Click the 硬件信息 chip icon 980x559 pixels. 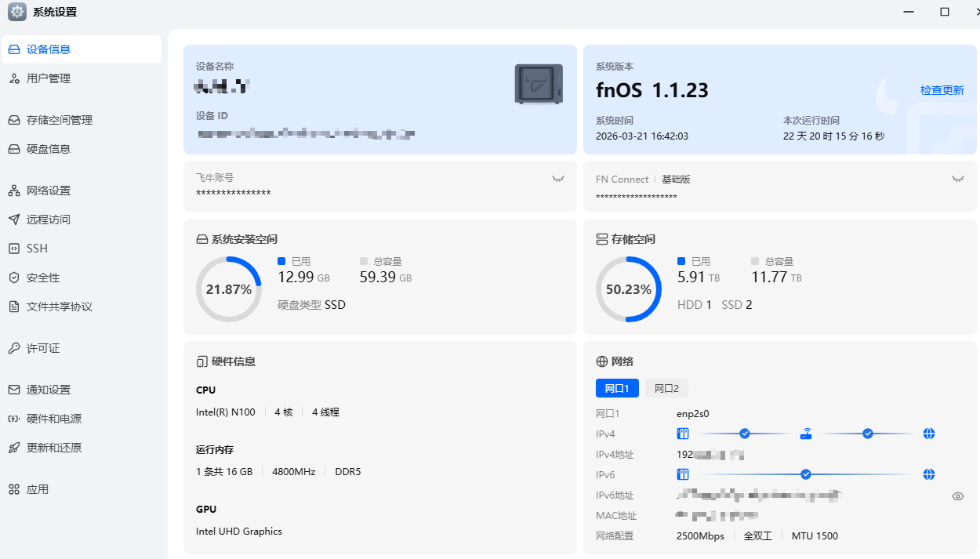[x=201, y=361]
